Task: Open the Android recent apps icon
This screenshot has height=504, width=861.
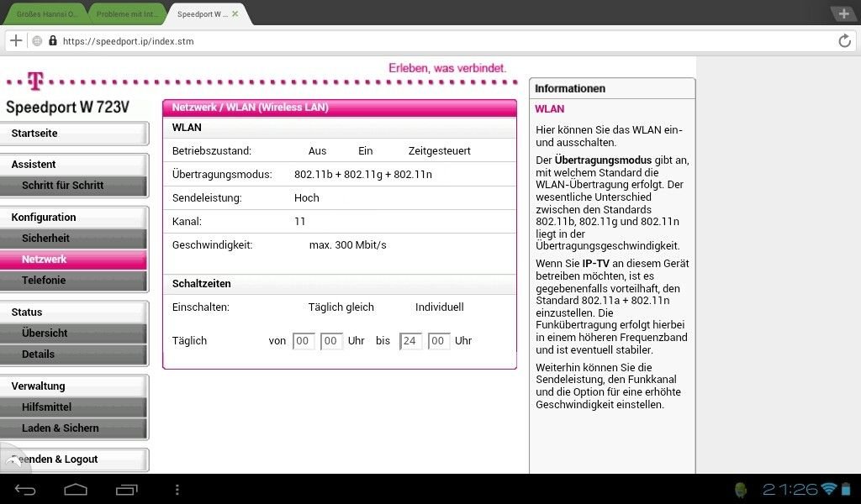Action: click(x=126, y=489)
